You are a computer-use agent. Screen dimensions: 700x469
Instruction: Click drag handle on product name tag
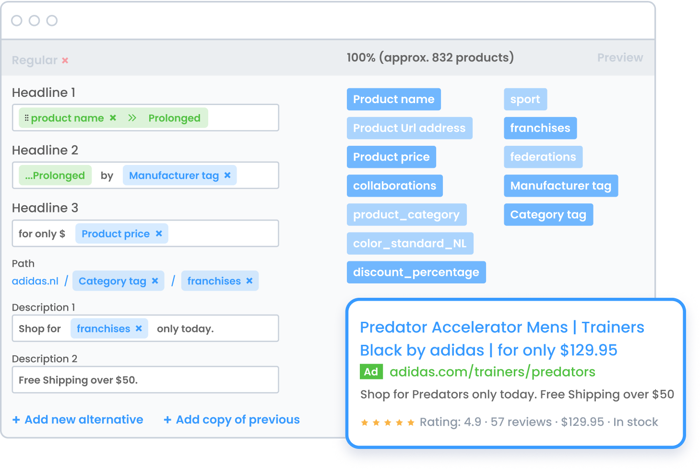tap(26, 118)
